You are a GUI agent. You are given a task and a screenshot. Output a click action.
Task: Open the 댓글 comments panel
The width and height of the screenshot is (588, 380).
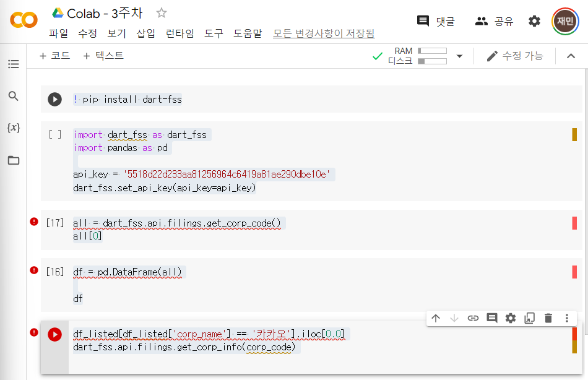[x=436, y=21]
